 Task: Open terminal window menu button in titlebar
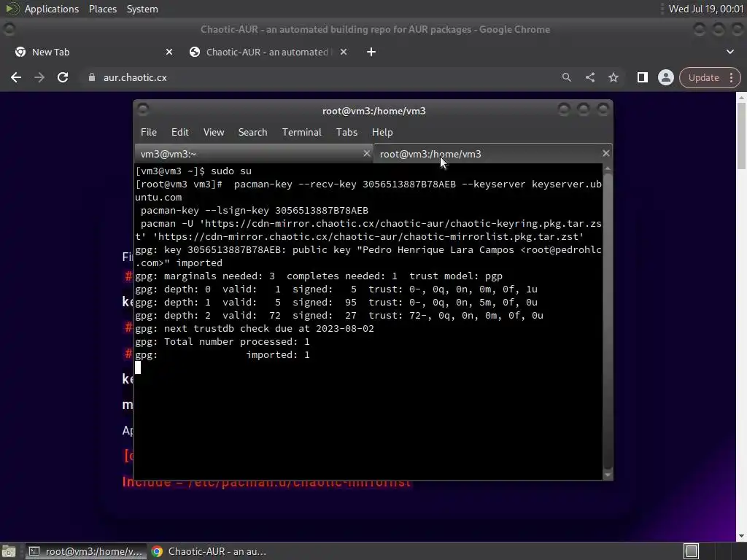(x=143, y=110)
